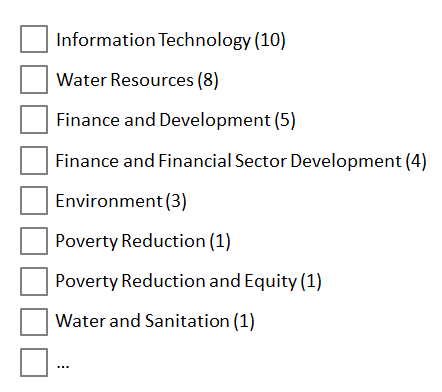Click the (4) count after Sector Development
442x392 pixels.
point(416,161)
